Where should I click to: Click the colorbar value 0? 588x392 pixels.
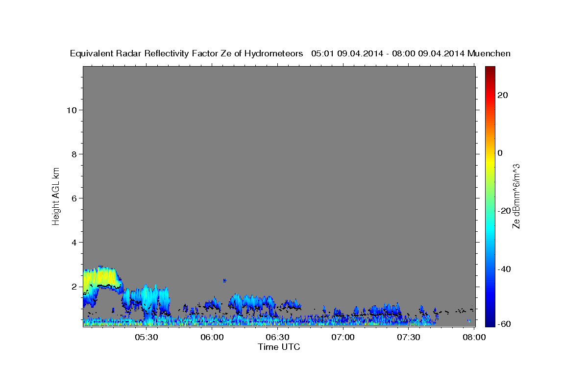coord(500,153)
